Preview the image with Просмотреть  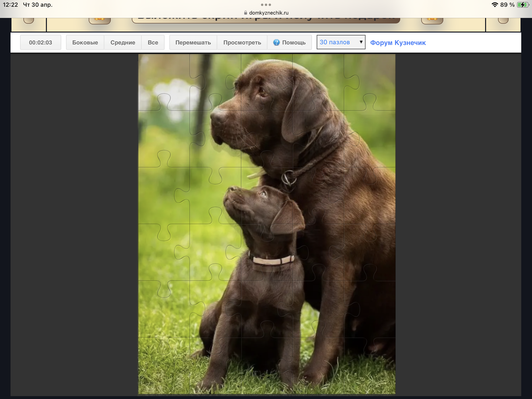242,43
